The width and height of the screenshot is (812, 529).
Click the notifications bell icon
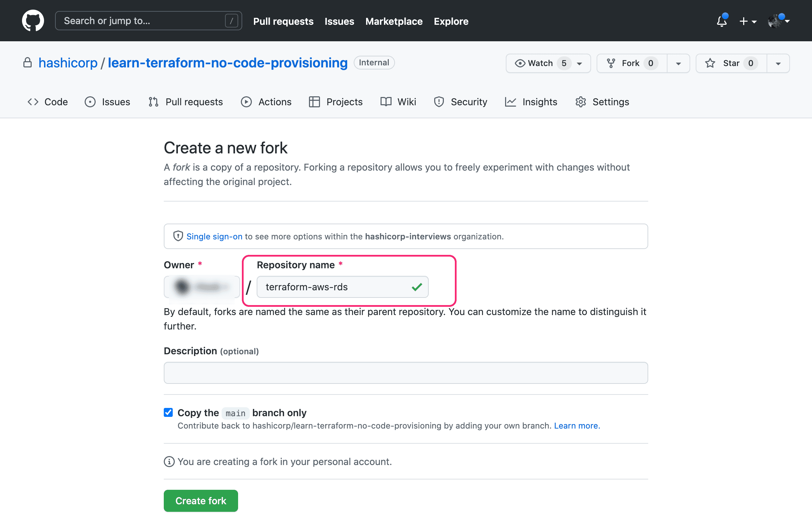[721, 21]
